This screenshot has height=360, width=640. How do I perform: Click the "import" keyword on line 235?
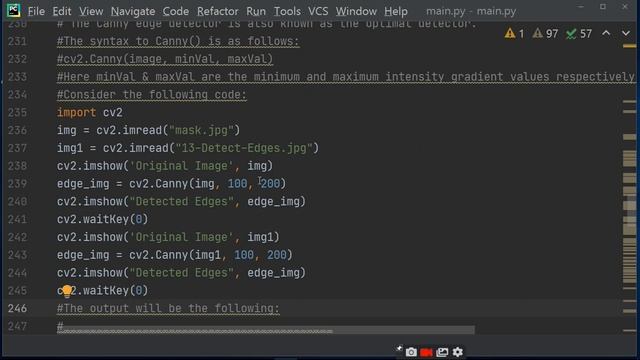[76, 113]
